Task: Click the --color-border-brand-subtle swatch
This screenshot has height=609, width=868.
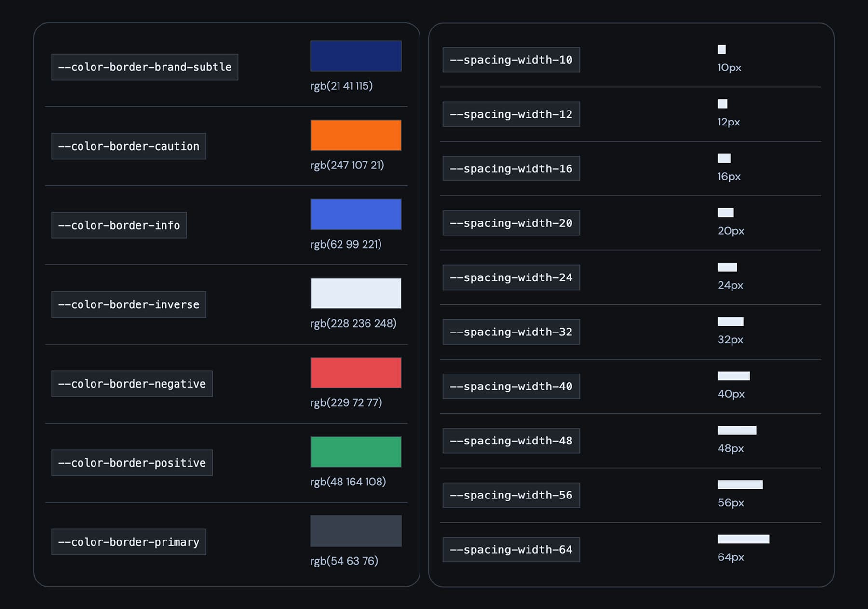Action: point(355,55)
